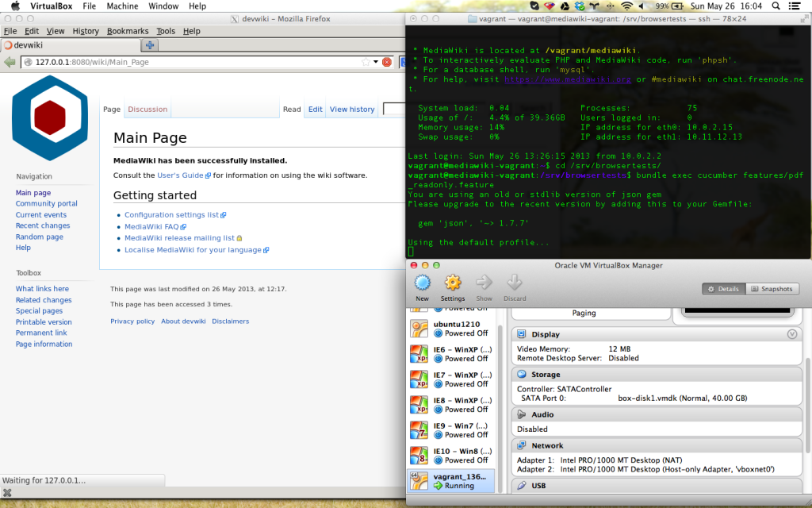Open URL bar history dropdown arrow

click(375, 62)
